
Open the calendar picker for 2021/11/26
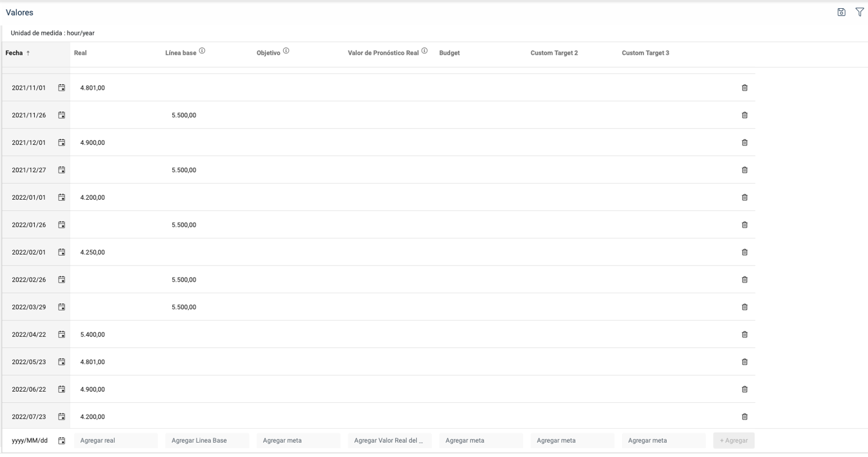tap(62, 115)
